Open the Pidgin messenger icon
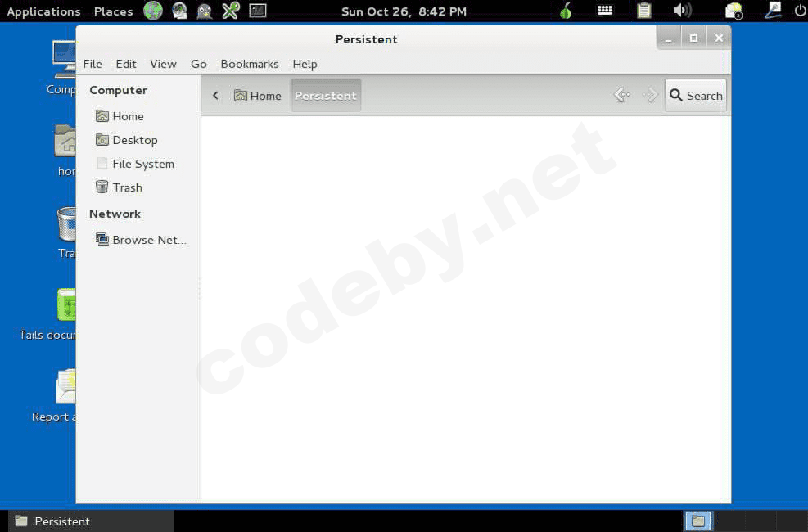 pos(205,11)
